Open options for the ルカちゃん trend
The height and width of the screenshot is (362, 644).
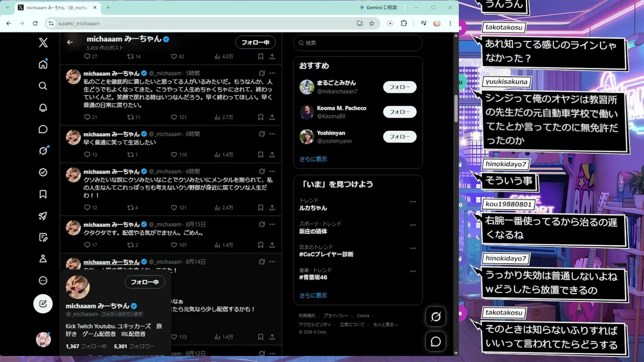click(x=413, y=202)
